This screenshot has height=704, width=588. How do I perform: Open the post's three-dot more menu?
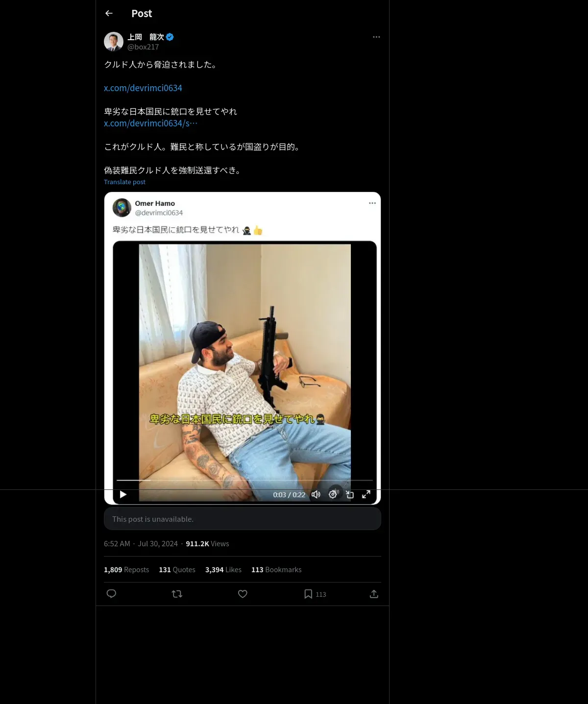tap(376, 37)
